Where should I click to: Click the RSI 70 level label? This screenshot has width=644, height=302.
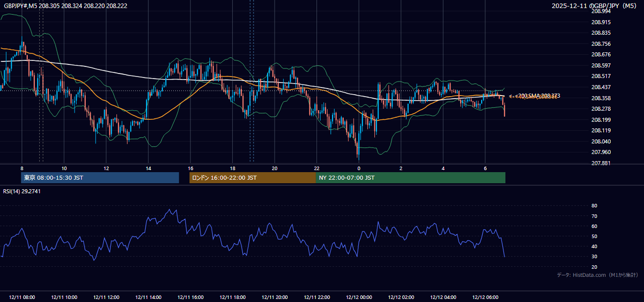[594, 216]
